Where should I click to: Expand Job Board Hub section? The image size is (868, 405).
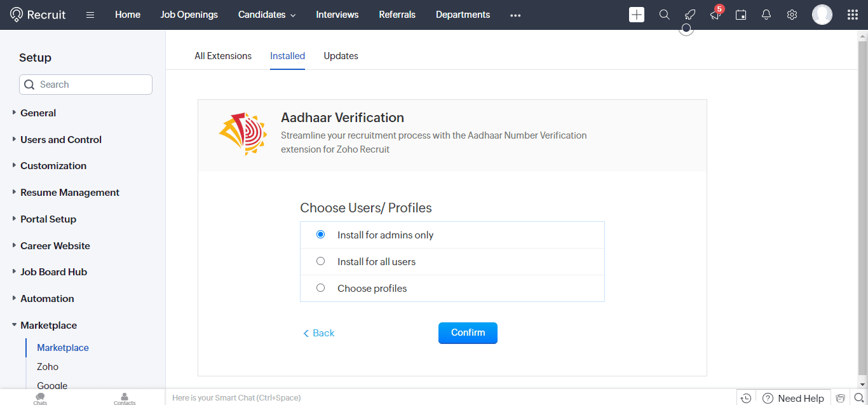point(53,272)
